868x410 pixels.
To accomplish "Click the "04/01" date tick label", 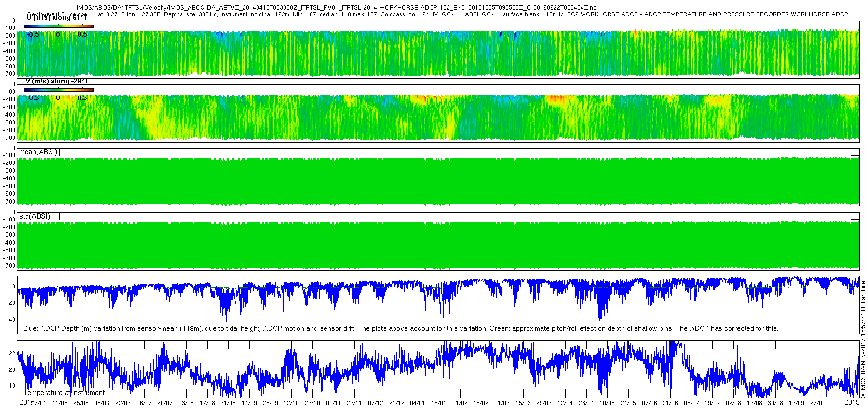I will click(x=418, y=403).
